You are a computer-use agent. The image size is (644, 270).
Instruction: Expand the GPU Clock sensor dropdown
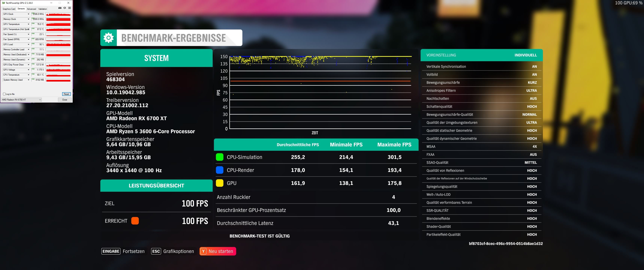(x=28, y=14)
